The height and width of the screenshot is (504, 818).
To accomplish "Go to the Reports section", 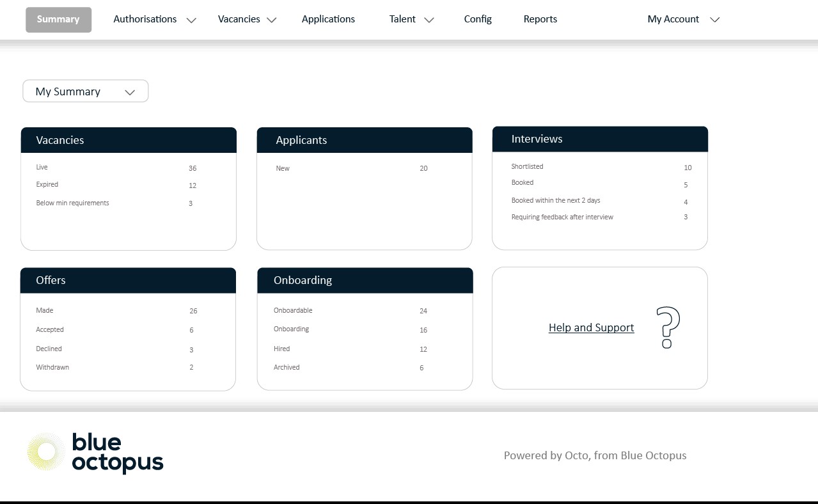I will 540,19.
